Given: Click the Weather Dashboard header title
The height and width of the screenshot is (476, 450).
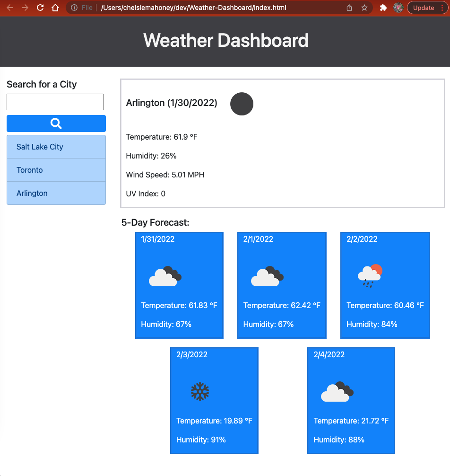Looking at the screenshot, I should pyautogui.click(x=226, y=40).
